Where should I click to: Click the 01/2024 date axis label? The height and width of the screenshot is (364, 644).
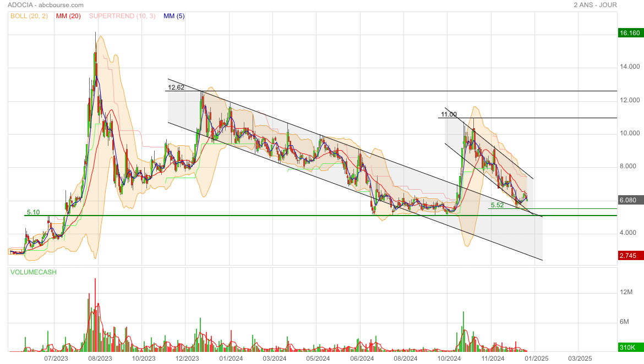(231, 359)
